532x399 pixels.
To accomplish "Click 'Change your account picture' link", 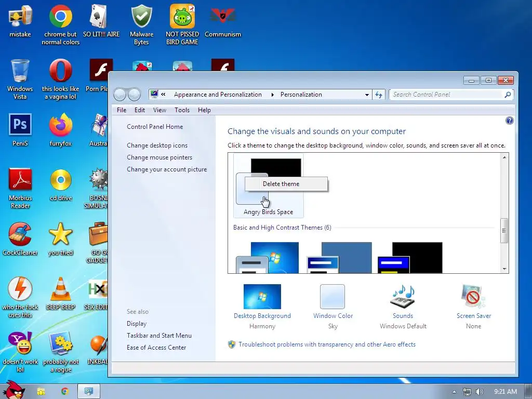I will click(167, 169).
